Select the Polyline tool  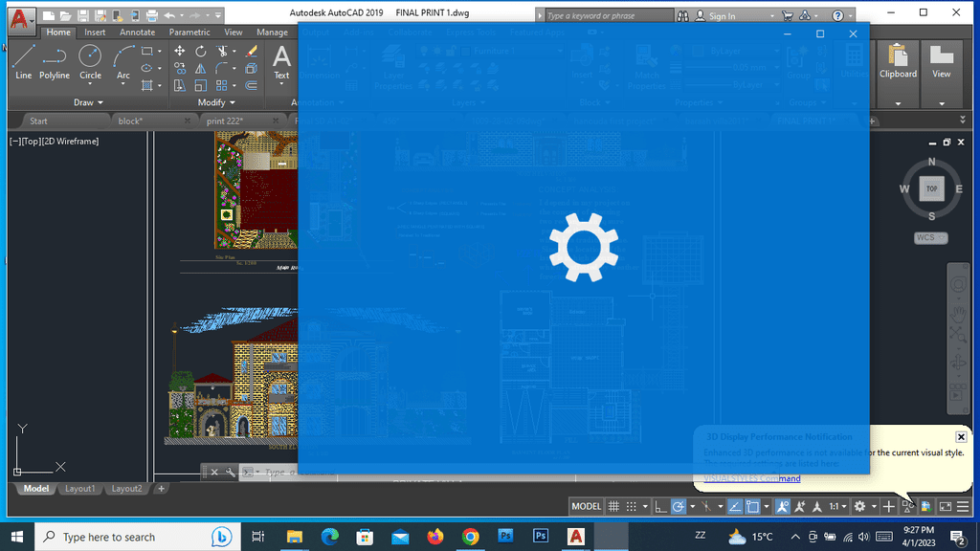[55, 62]
